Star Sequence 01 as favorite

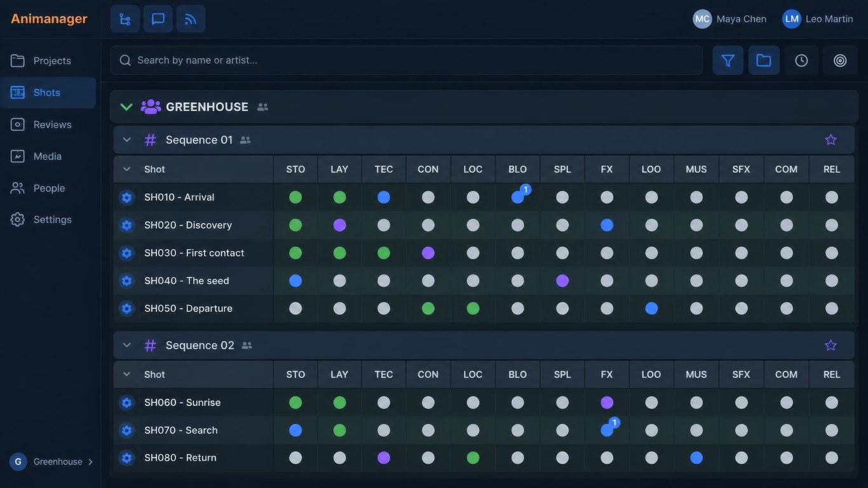pyautogui.click(x=831, y=140)
